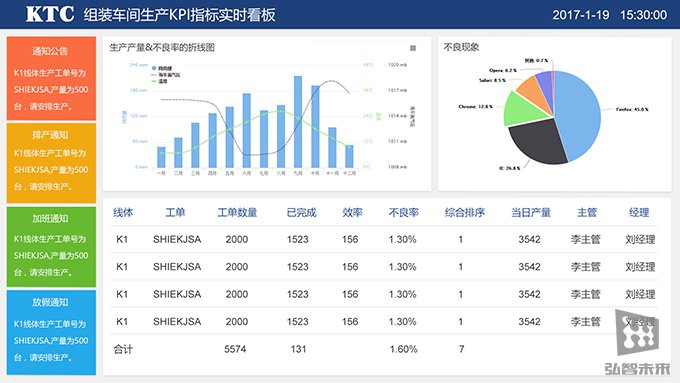
Task: Click the 当日产量 column header
Action: (531, 213)
